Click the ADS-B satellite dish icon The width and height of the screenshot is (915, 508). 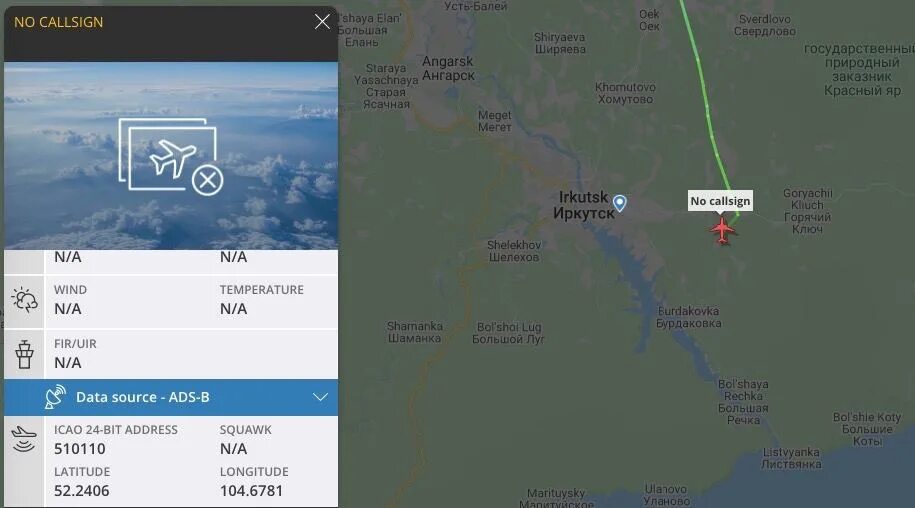pyautogui.click(x=55, y=397)
